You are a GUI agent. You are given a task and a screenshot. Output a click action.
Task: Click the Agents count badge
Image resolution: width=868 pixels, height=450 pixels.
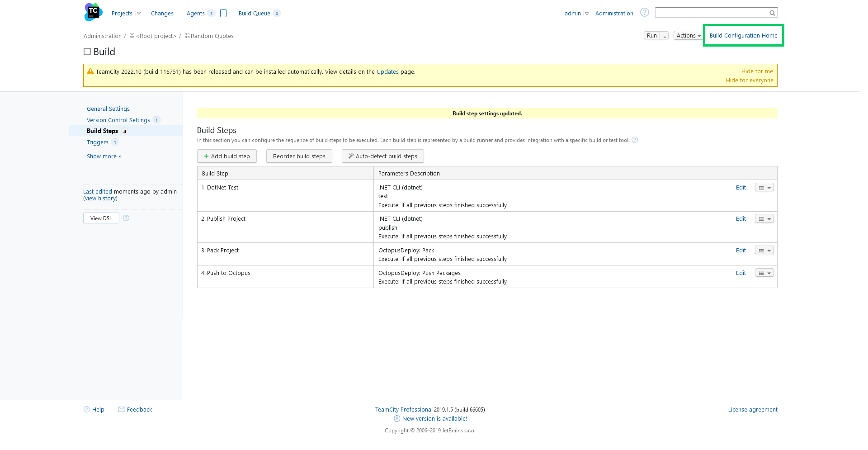coord(211,14)
